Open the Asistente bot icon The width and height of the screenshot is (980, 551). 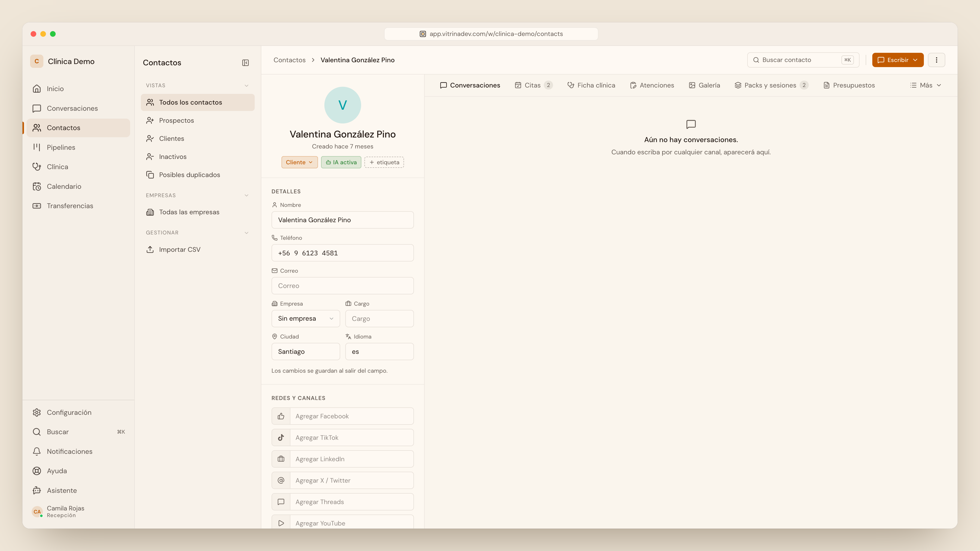36,491
